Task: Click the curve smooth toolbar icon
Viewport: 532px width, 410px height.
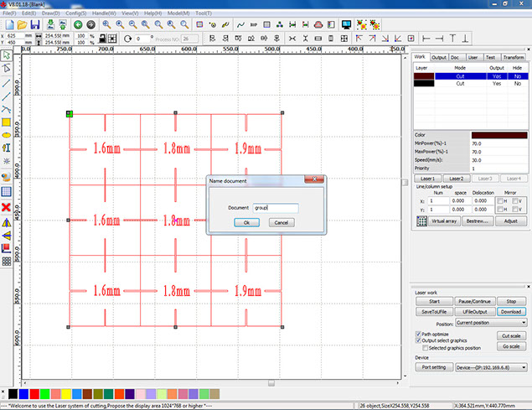Action: pos(240,25)
